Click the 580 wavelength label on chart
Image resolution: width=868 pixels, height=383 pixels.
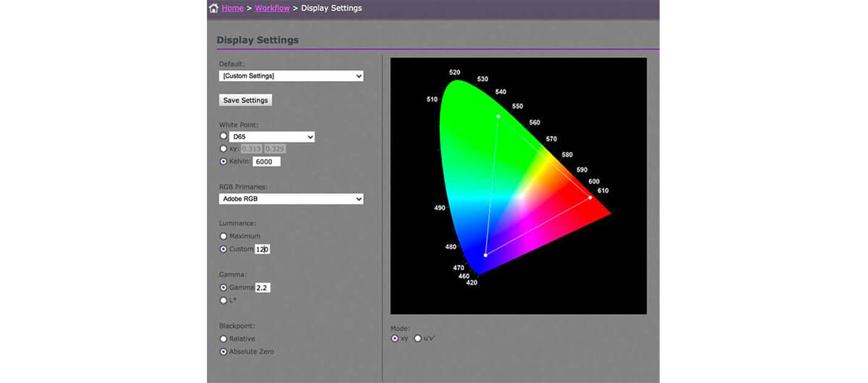click(567, 154)
